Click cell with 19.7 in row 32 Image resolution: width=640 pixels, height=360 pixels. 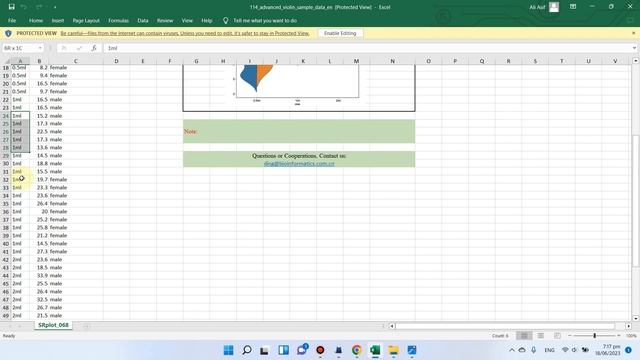coord(40,179)
